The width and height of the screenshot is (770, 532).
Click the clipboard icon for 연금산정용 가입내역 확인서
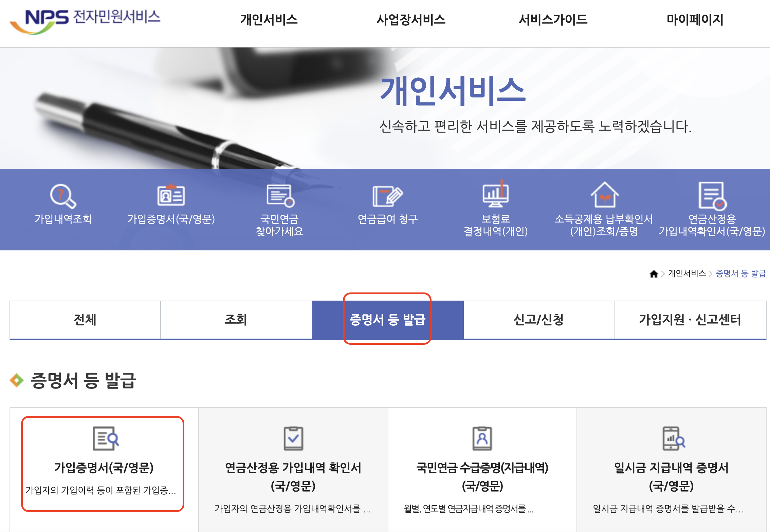tap(293, 438)
